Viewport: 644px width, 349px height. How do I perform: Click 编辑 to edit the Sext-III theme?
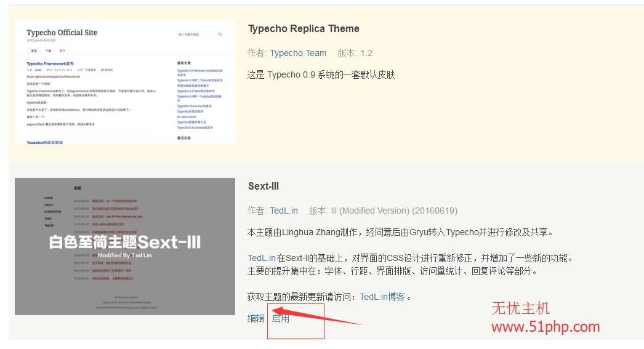[256, 318]
